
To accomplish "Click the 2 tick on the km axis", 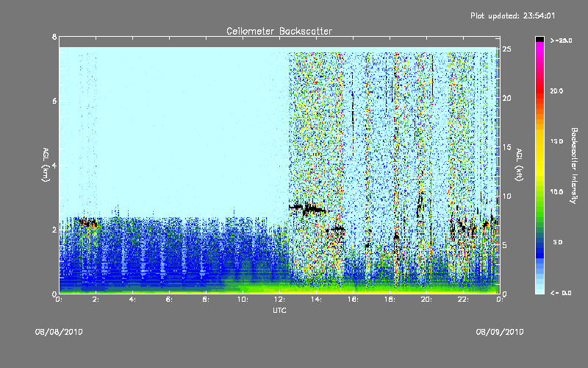I will [x=54, y=230].
